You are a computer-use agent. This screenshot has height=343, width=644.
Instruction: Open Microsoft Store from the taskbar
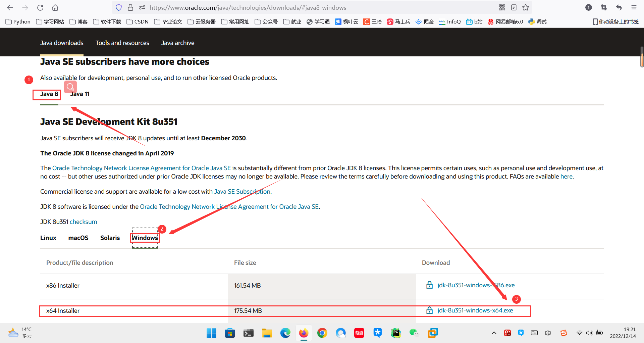[x=230, y=333]
